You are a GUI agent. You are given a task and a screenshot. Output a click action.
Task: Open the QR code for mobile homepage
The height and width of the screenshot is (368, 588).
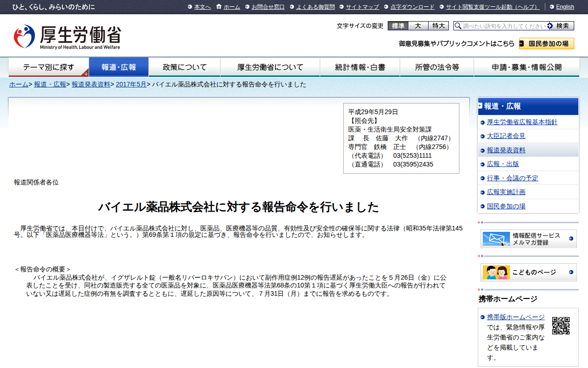(560, 325)
